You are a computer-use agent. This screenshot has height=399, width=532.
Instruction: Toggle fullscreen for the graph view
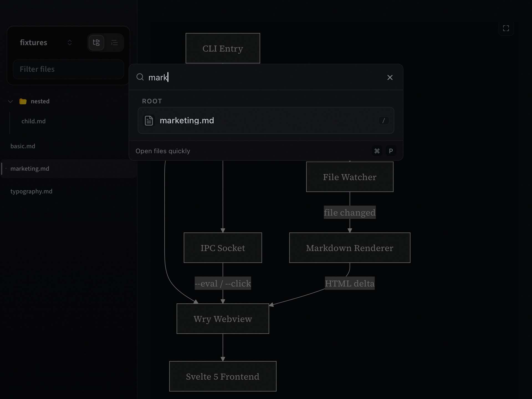coord(506,28)
